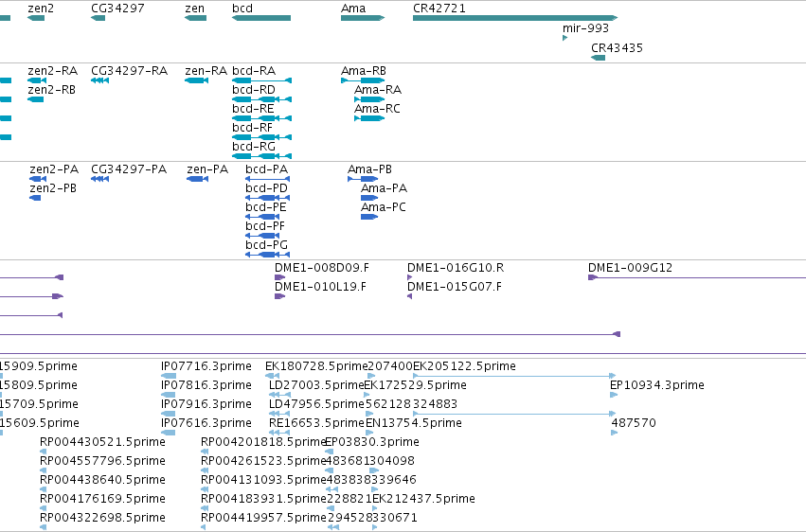This screenshot has height=532, width=806.
Task: Select the EK212437.5prime EST
Action: coord(376,508)
